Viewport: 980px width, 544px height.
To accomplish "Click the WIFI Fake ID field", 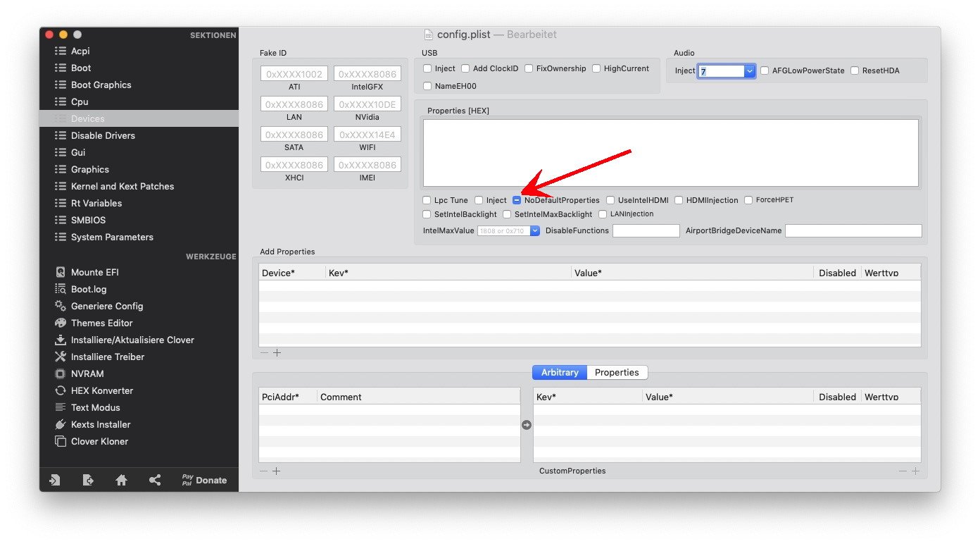I will [367, 135].
